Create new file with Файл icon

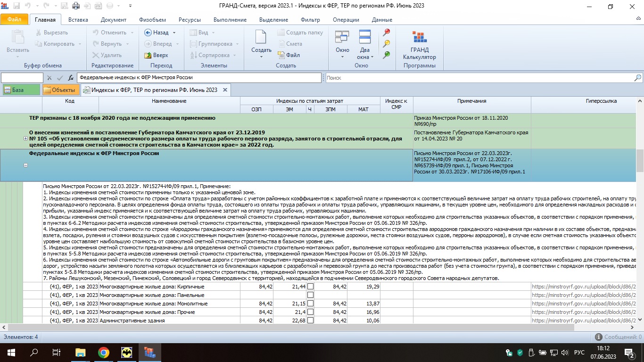pyautogui.click(x=281, y=55)
